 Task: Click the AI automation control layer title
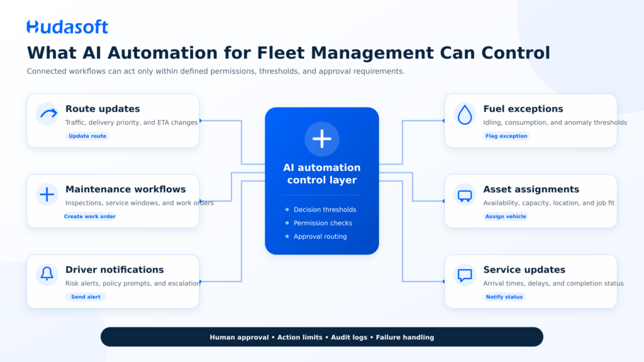(322, 173)
